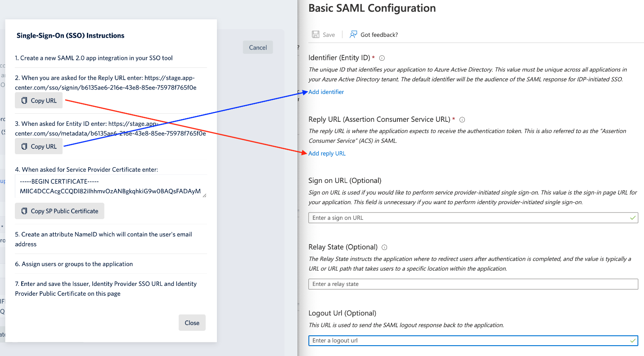Click the copy icon on the Entity ID Copy button
The width and height of the screenshot is (644, 356).
[x=24, y=146]
